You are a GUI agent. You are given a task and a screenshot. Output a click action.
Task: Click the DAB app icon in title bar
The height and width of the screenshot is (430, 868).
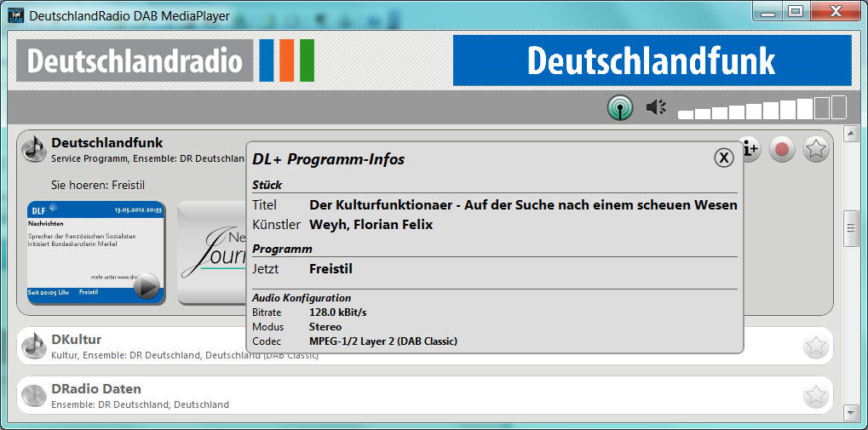(16, 15)
